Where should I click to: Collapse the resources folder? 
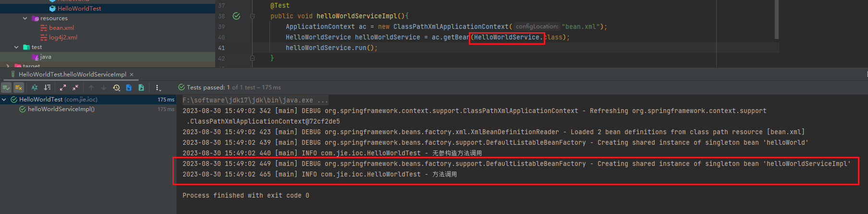[25, 18]
